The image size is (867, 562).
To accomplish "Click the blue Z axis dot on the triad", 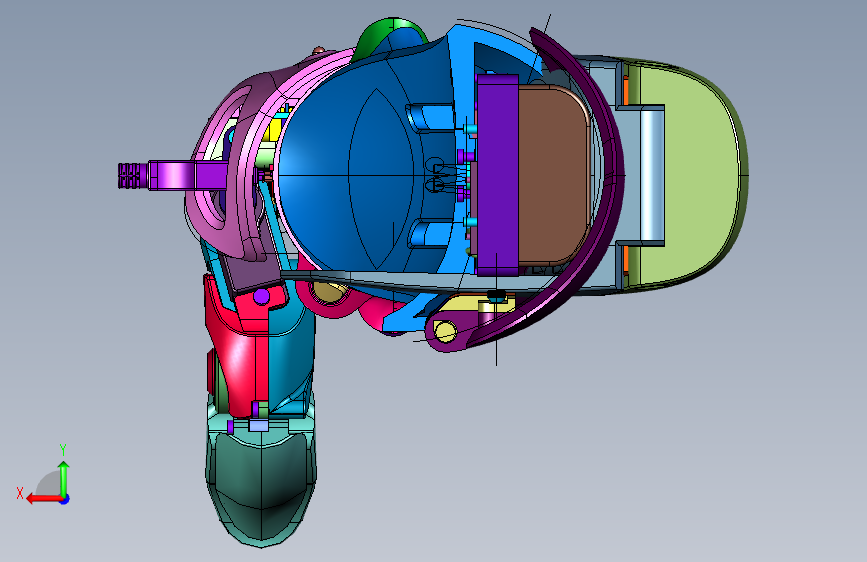I will [x=65, y=499].
